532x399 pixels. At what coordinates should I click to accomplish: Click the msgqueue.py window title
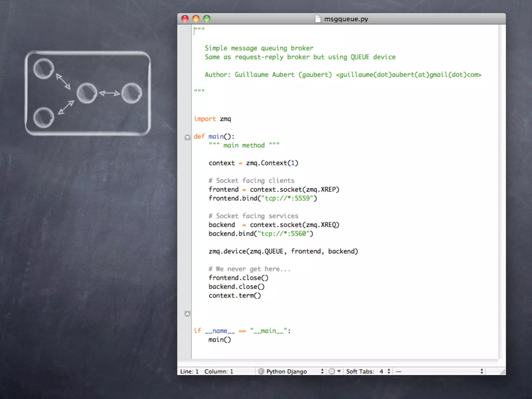(346, 19)
